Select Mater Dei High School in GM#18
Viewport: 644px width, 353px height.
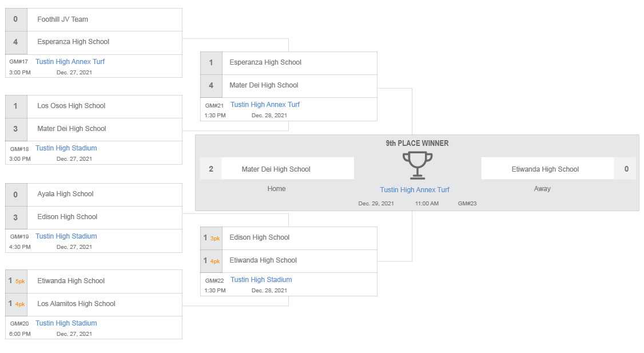pyautogui.click(x=94, y=129)
